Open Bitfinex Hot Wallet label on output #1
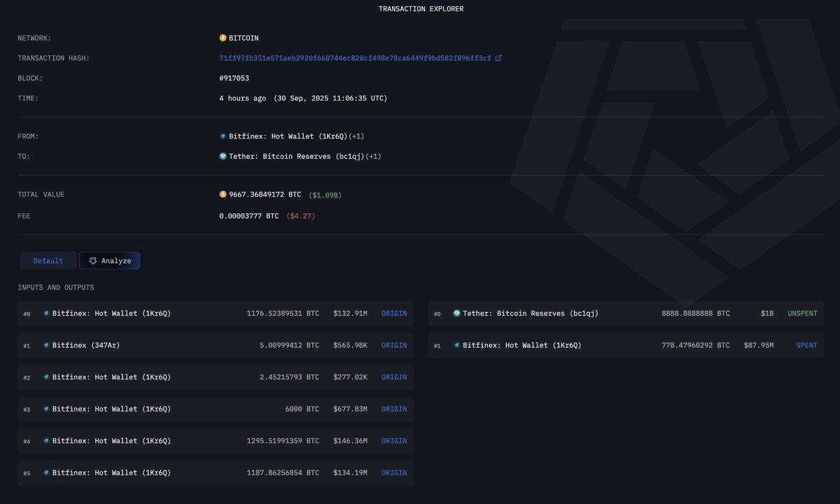The image size is (840, 504). pyautogui.click(x=522, y=345)
